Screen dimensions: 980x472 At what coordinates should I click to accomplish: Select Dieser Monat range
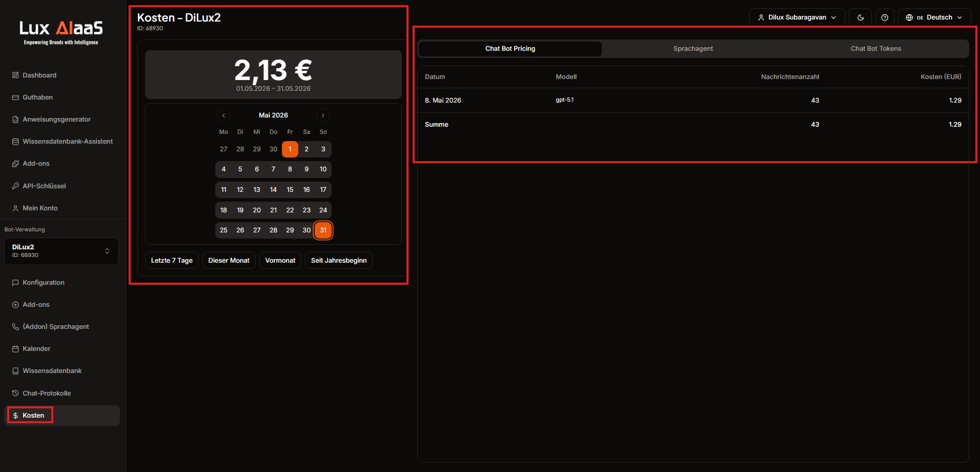(229, 260)
